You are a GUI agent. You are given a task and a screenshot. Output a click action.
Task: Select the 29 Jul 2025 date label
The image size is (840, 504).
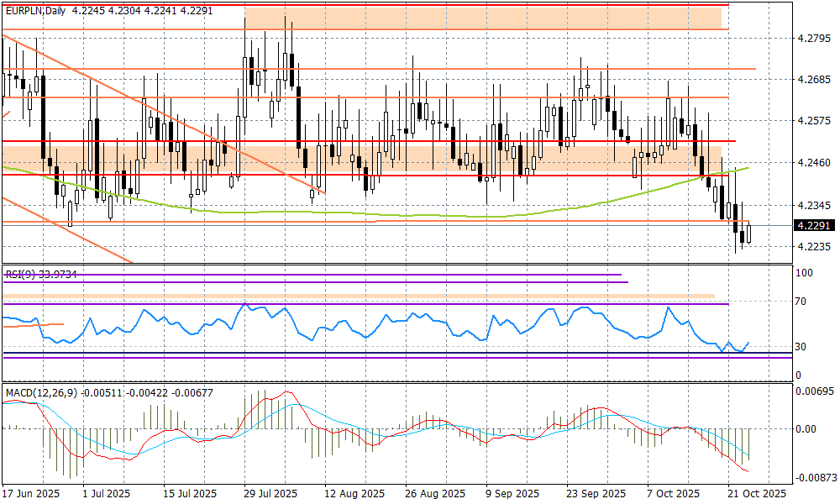269,494
